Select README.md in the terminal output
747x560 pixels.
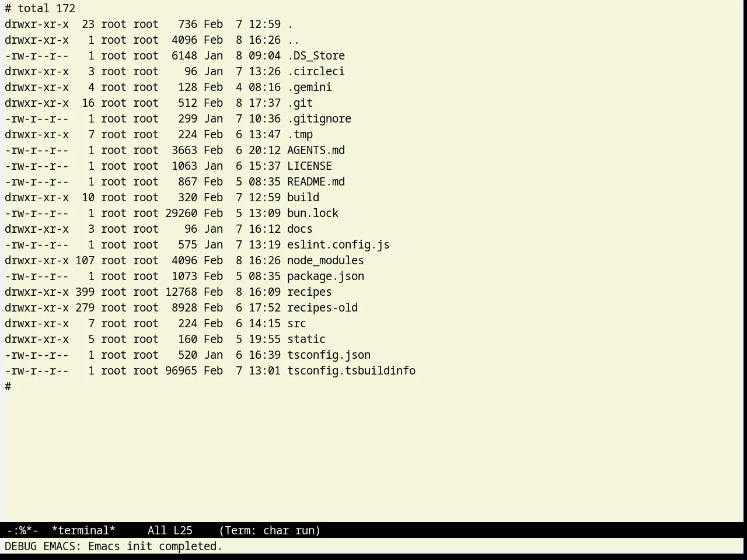click(x=316, y=182)
